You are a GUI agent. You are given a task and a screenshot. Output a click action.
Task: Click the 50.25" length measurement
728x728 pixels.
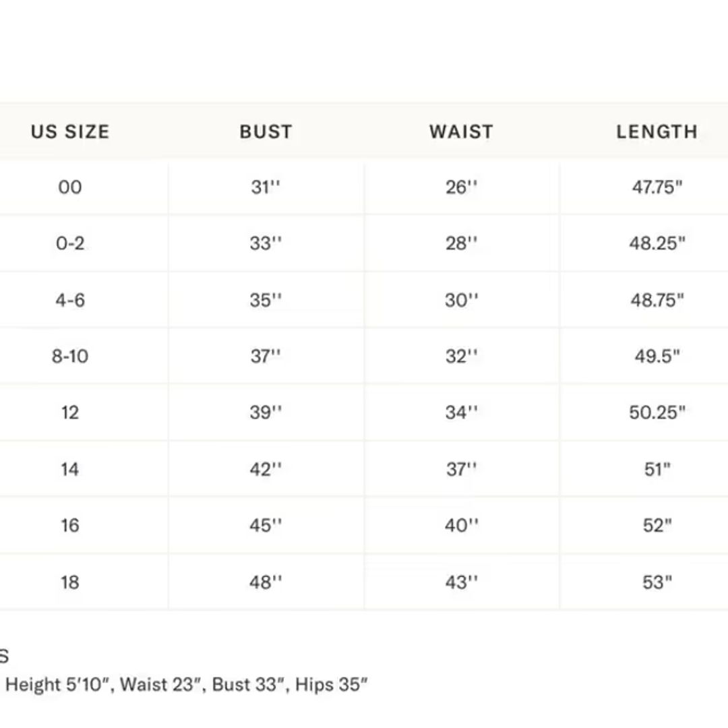[x=657, y=413]
